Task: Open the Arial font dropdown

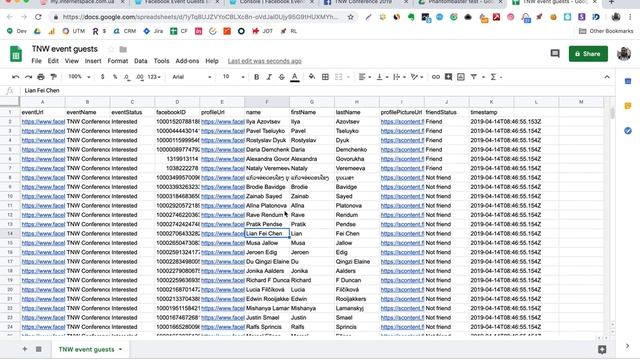Action: click(x=191, y=77)
